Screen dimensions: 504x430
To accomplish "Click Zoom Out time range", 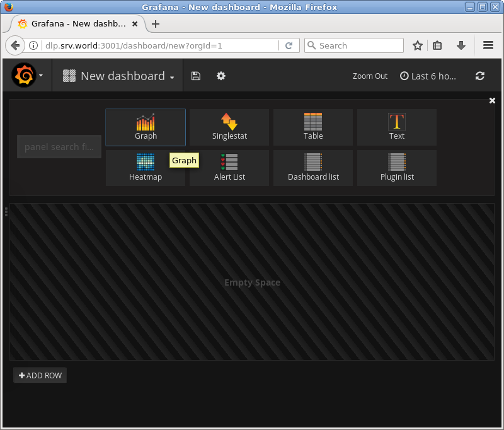I will (x=370, y=76).
